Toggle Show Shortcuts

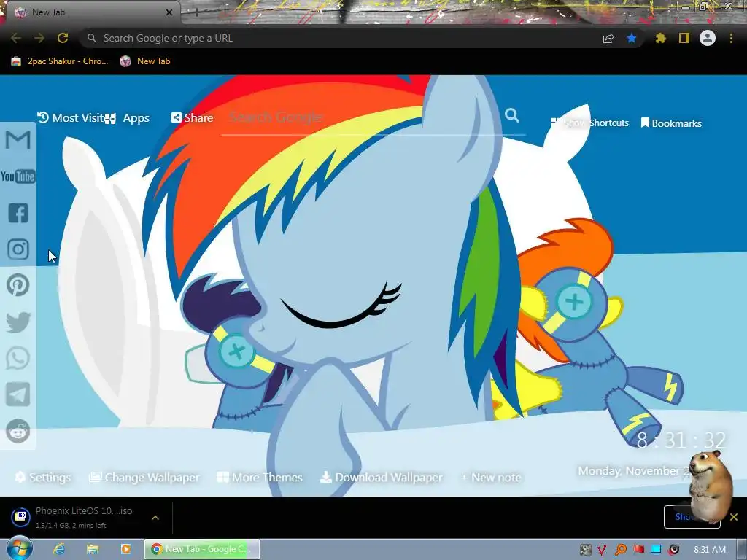(x=589, y=122)
